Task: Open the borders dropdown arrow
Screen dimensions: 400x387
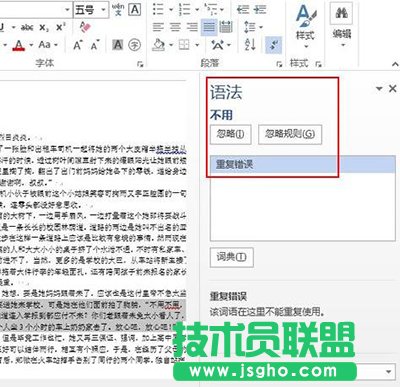Action: [x=197, y=45]
